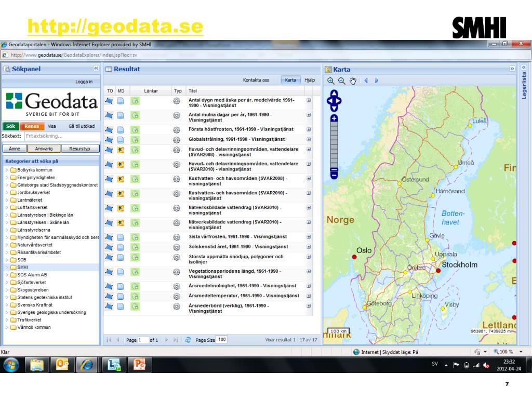
Task: Switch to the Ansvarig tab
Action: pyautogui.click(x=44, y=149)
